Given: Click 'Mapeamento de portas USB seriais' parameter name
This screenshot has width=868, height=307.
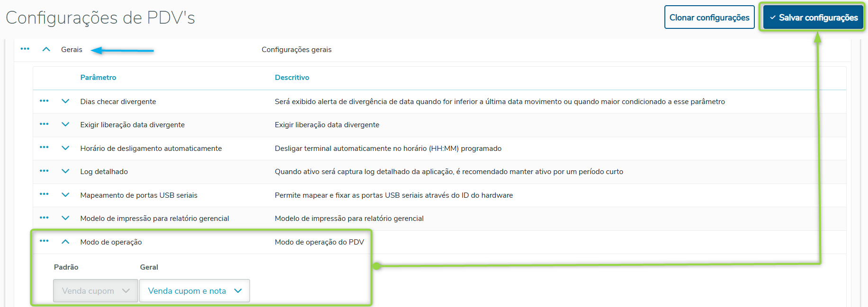Looking at the screenshot, I should (139, 195).
